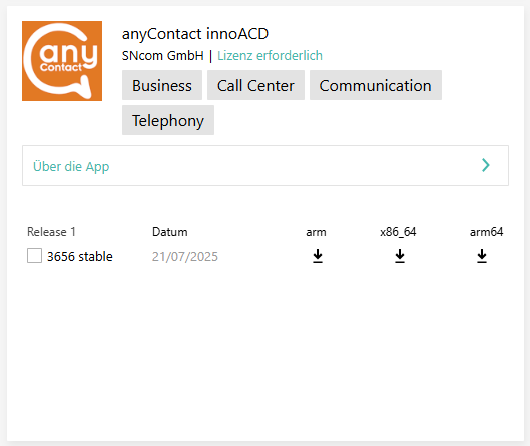Click the orange anyContact logo
The height and width of the screenshot is (446, 530).
coord(62,61)
